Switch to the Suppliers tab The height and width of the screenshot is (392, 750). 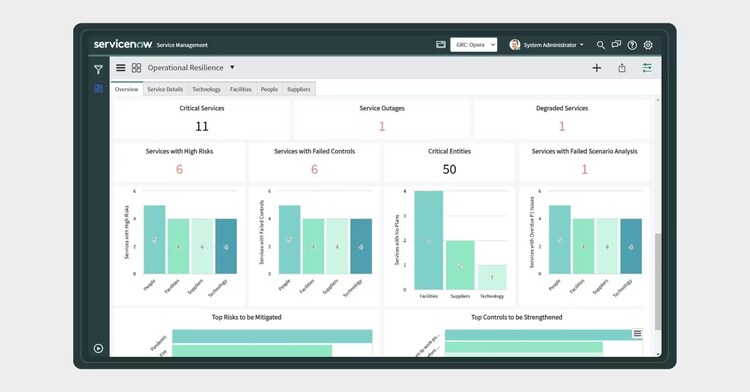tap(298, 89)
